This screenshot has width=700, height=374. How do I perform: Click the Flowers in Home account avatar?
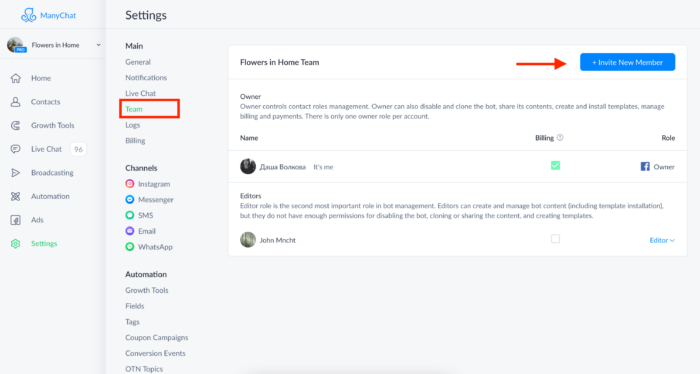[15, 45]
